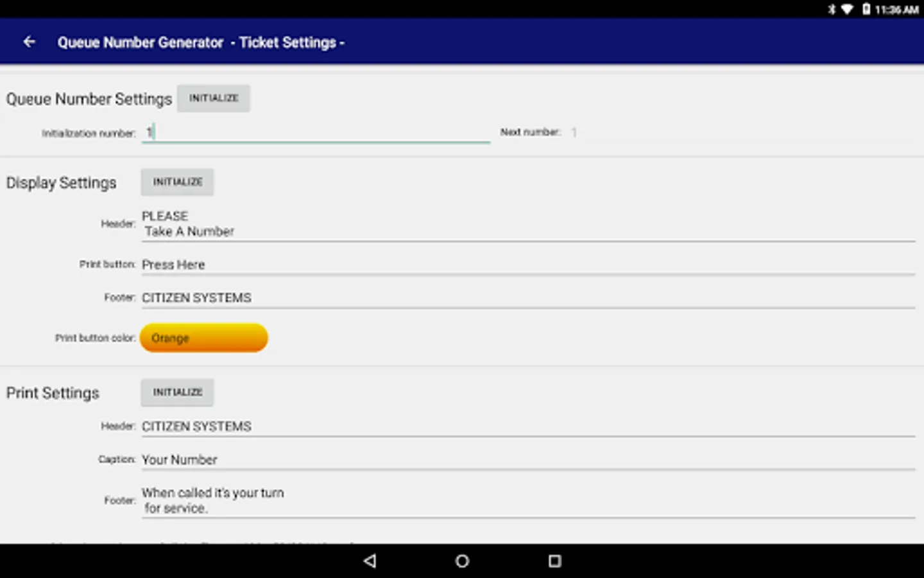Edit the Display Settings Footer field
The width and height of the screenshot is (924, 578).
coord(528,298)
